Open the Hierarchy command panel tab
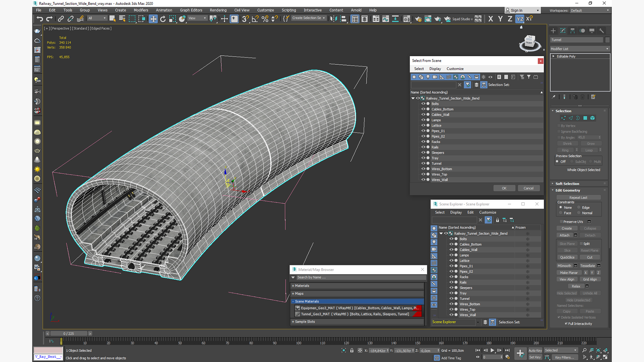The height and width of the screenshot is (362, 644). pos(573,31)
